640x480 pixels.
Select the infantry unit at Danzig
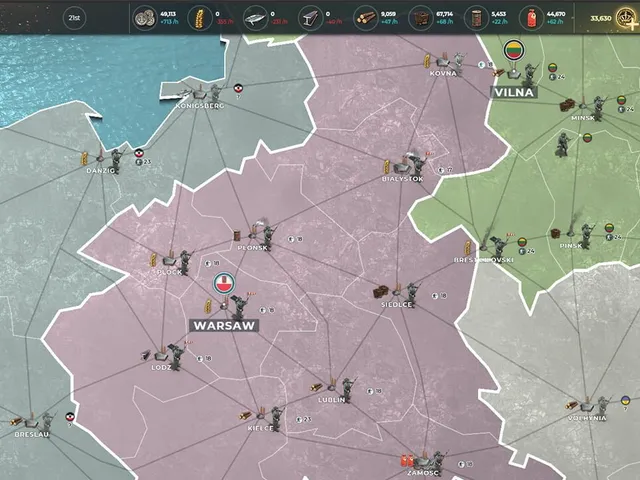click(x=116, y=161)
